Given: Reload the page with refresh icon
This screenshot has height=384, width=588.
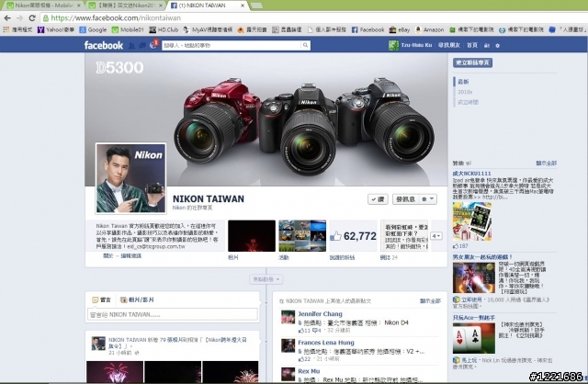Looking at the screenshot, I should point(32,17).
